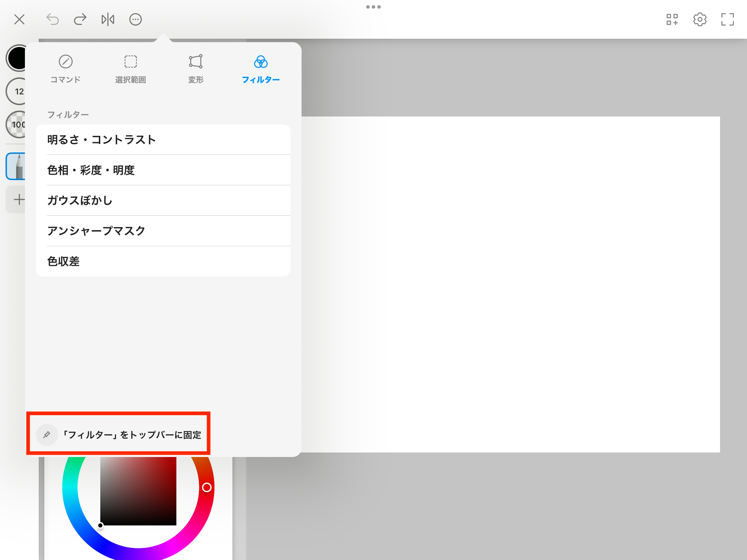Select the フィルター tab
Viewport: 747px width, 560px height.
[261, 69]
